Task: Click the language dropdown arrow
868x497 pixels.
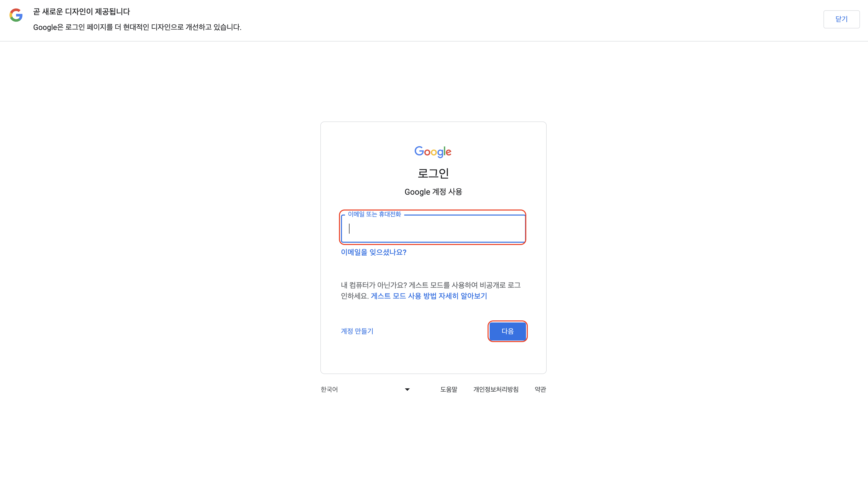Action: click(x=407, y=389)
